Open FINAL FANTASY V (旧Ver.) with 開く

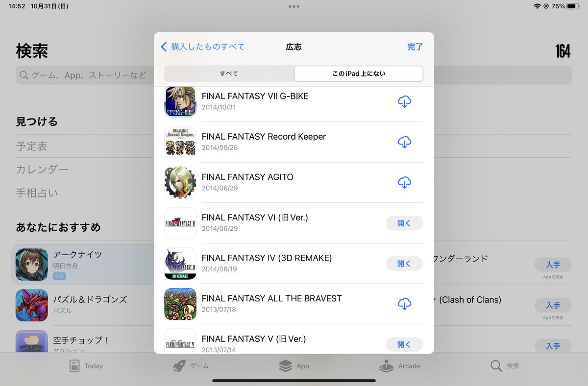coord(404,344)
